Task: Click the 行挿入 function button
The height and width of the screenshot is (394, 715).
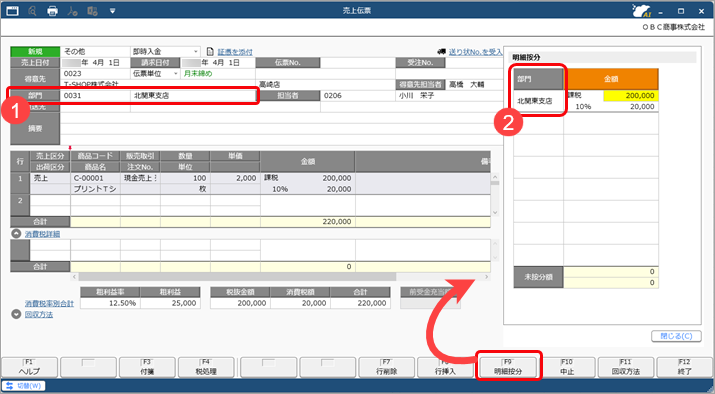Action: point(446,367)
